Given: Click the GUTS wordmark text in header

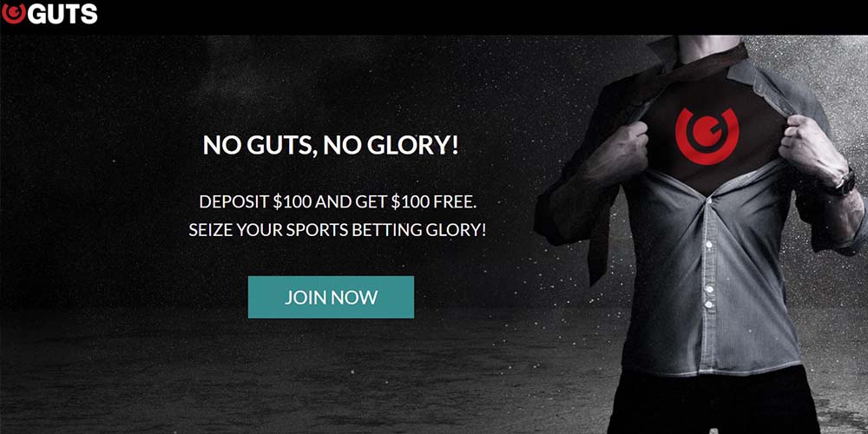Looking at the screenshot, I should [62, 14].
